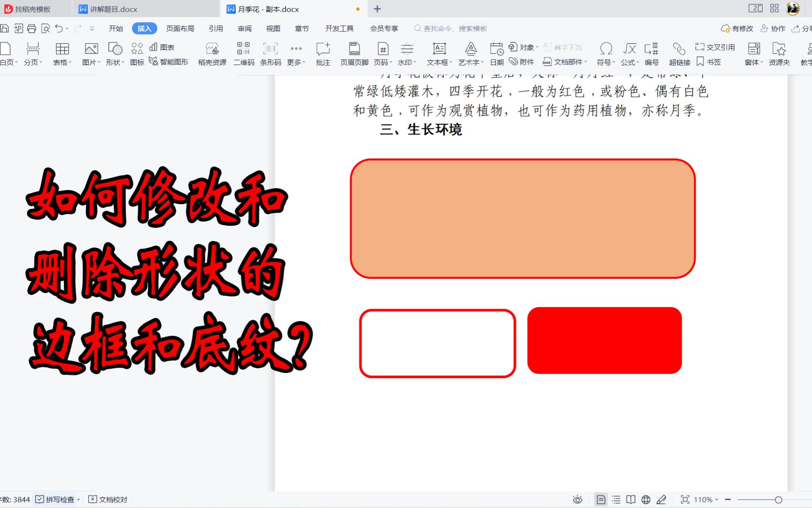Click the 有修改 cloud save status
The width and height of the screenshot is (812, 508).
coord(737,29)
